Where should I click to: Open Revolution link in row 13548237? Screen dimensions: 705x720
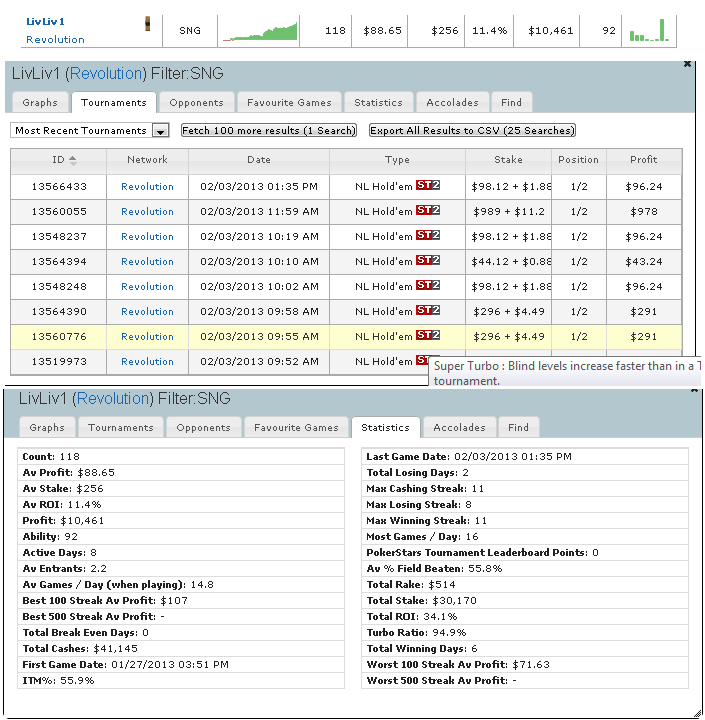pos(147,236)
